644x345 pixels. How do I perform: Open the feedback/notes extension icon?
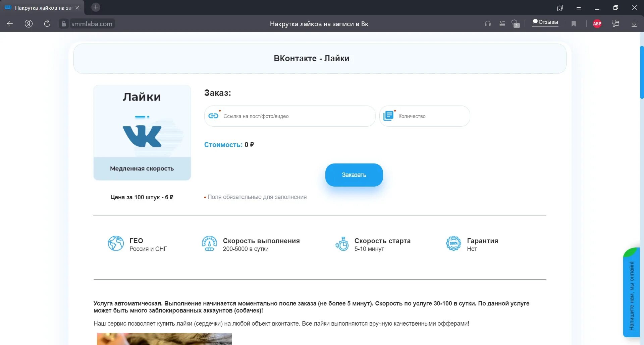615,23
